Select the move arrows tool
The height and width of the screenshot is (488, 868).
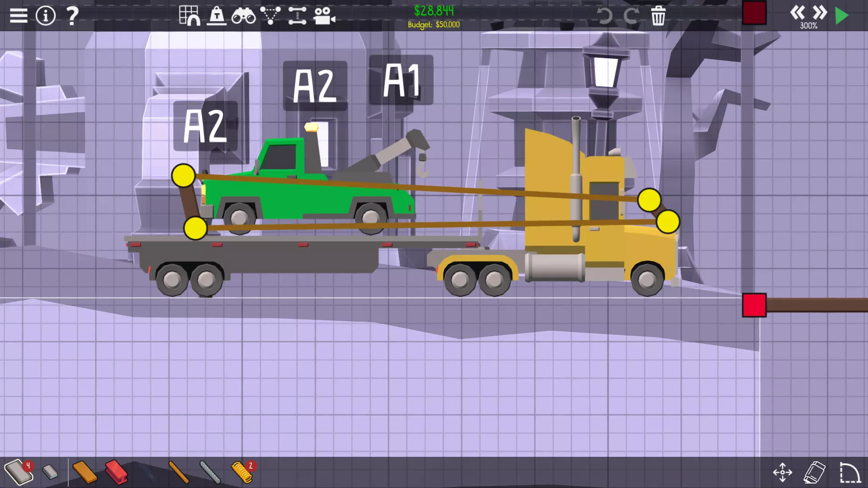[782, 473]
